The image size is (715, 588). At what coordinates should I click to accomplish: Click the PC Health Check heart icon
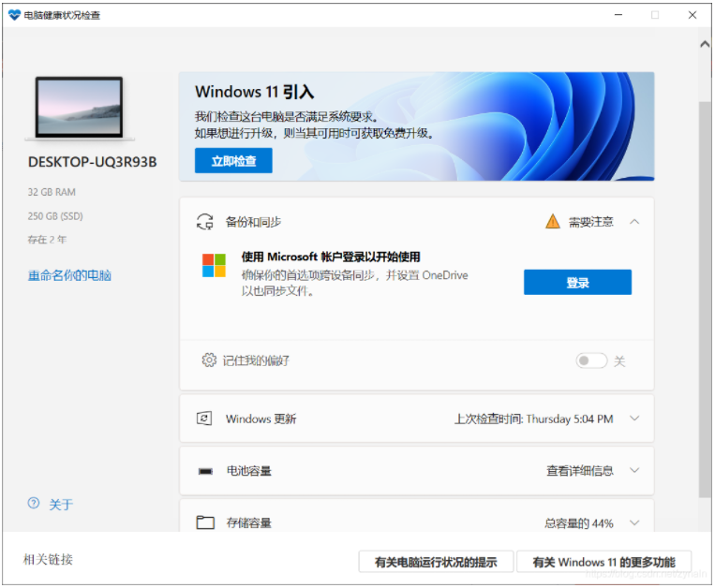tap(14, 15)
